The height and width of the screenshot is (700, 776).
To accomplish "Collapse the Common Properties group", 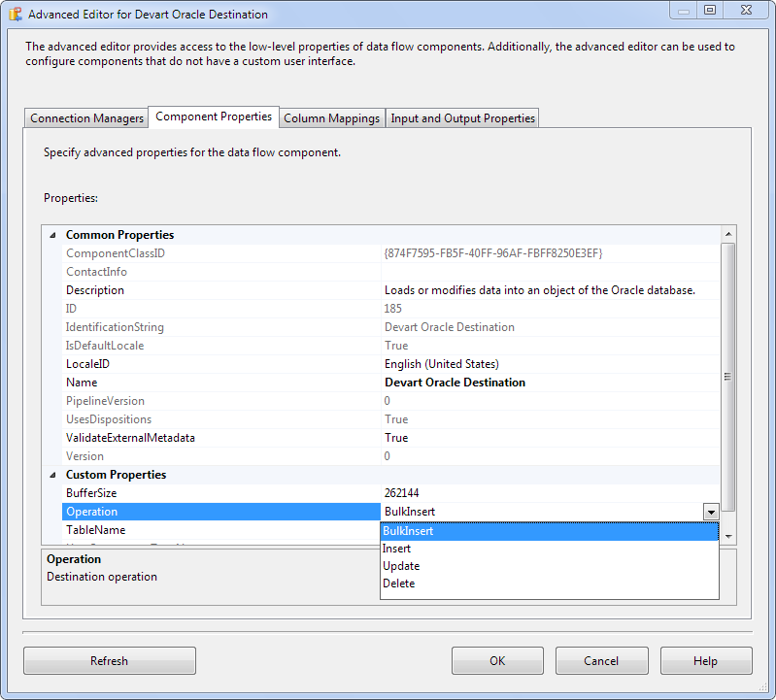I will pyautogui.click(x=52, y=235).
